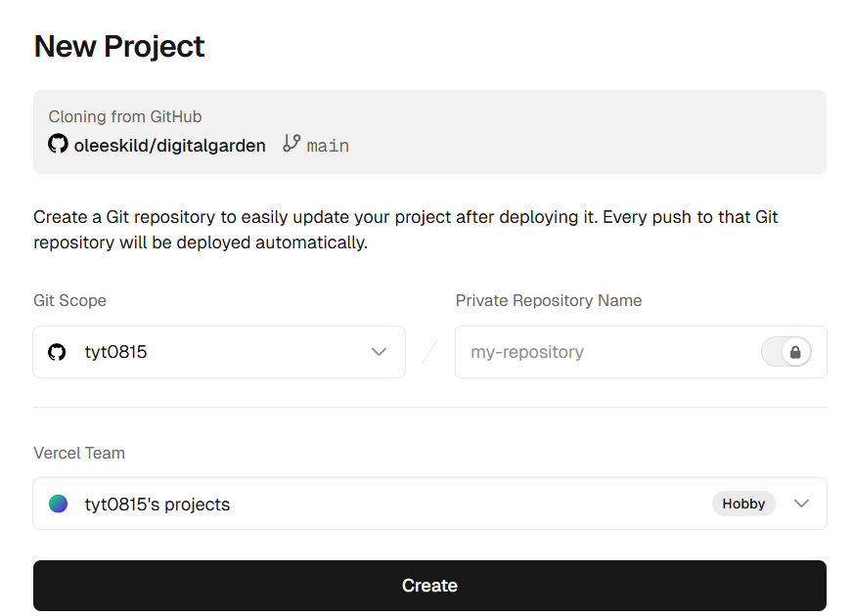This screenshot has width=853, height=616.
Task: Click the New Project heading
Action: click(x=119, y=46)
